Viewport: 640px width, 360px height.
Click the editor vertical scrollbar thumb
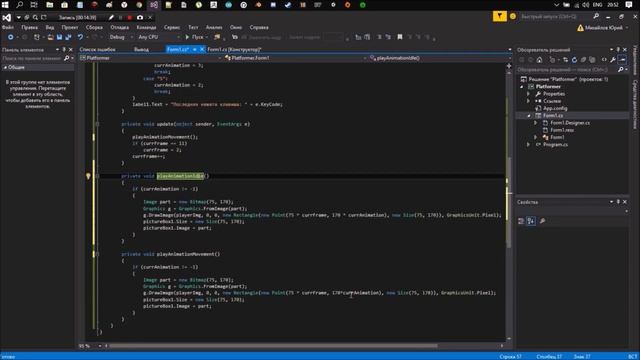point(509,203)
